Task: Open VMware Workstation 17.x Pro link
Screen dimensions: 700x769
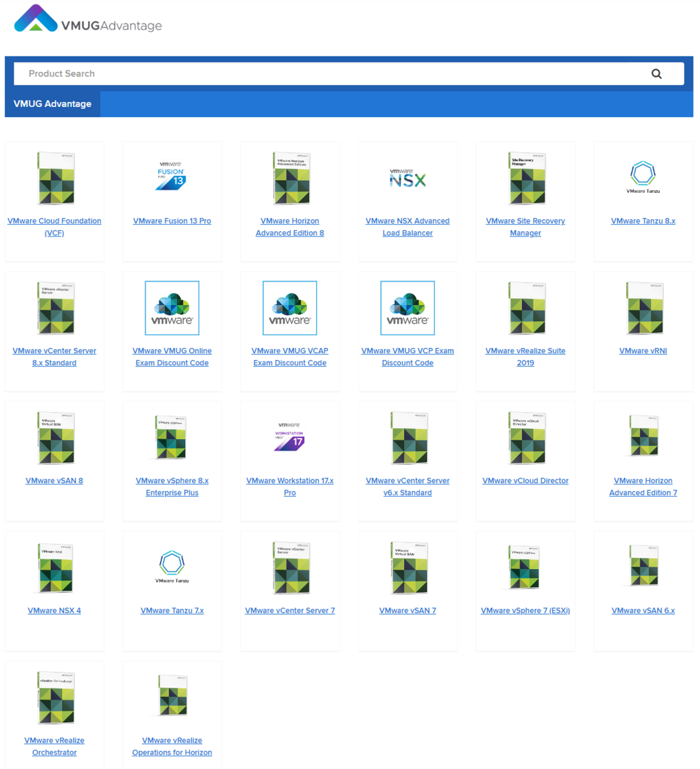Action: click(290, 487)
